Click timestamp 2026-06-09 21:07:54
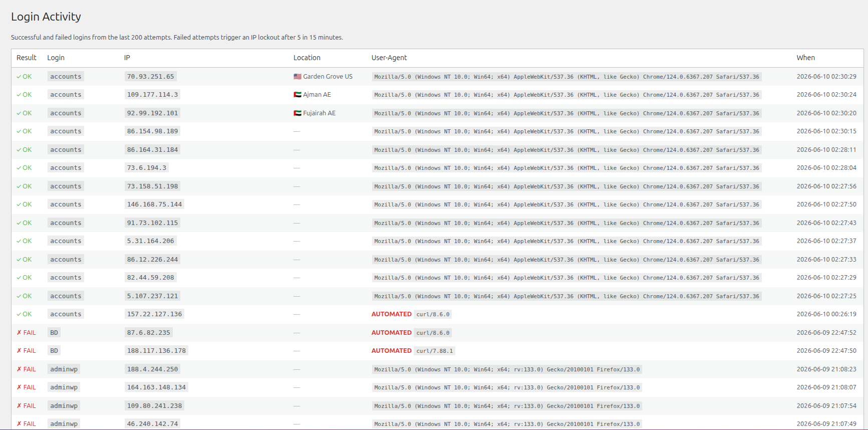The height and width of the screenshot is (430, 868). point(826,406)
